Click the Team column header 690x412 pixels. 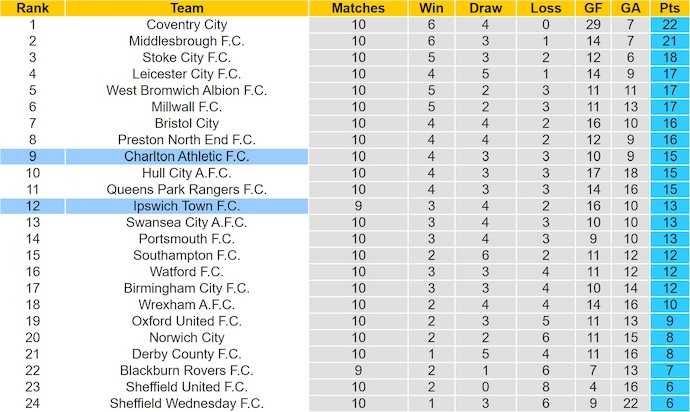(186, 8)
